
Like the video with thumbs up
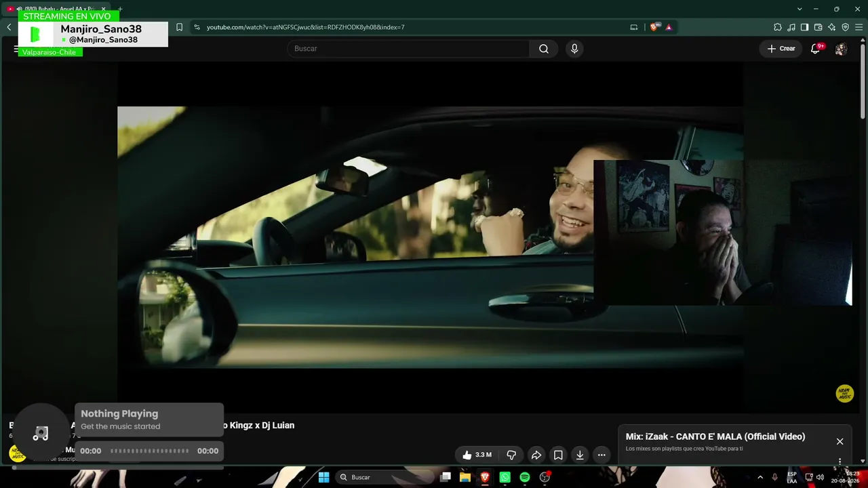pos(477,455)
